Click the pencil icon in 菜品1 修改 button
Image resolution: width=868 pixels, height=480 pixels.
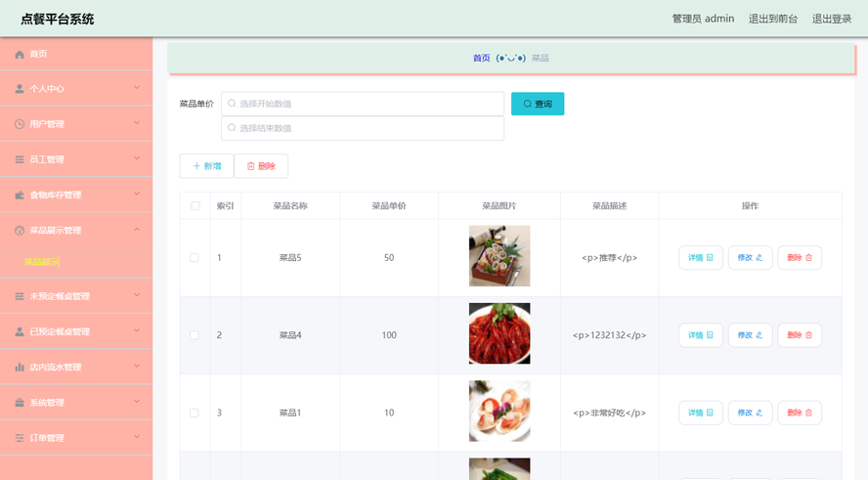pyautogui.click(x=759, y=413)
